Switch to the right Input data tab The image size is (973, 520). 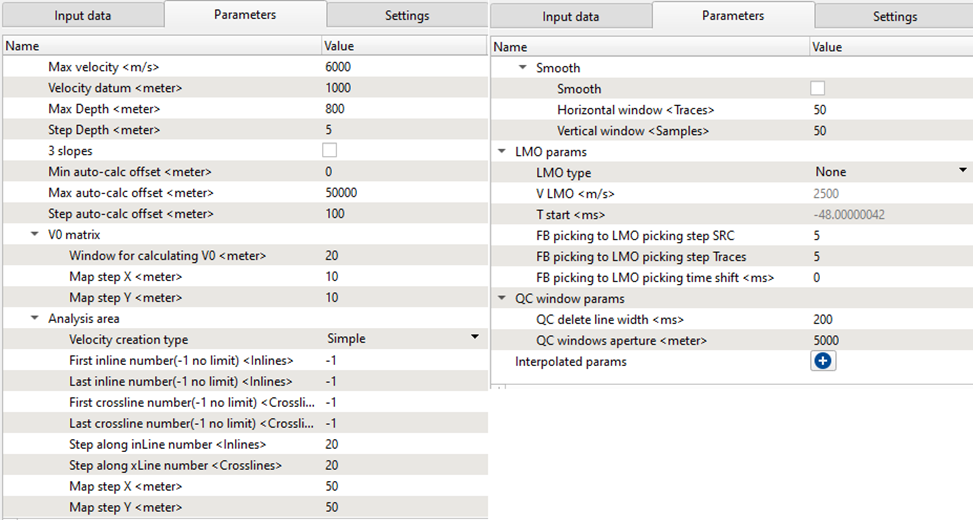[x=570, y=17]
